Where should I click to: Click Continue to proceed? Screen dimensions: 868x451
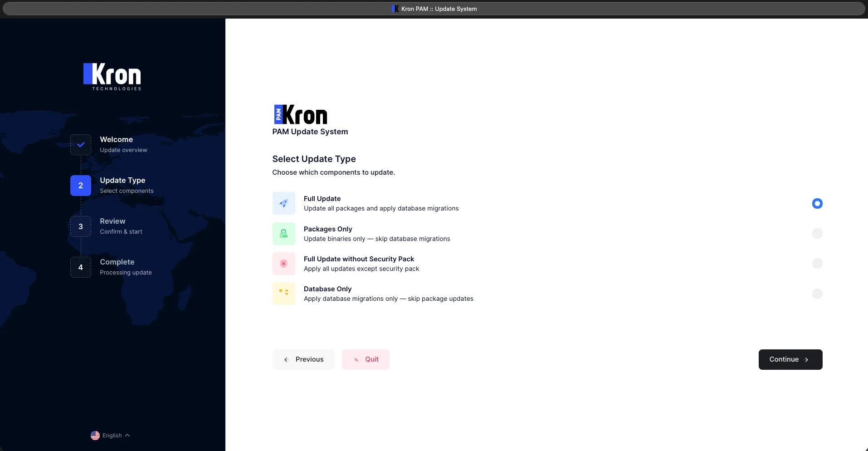coord(790,359)
